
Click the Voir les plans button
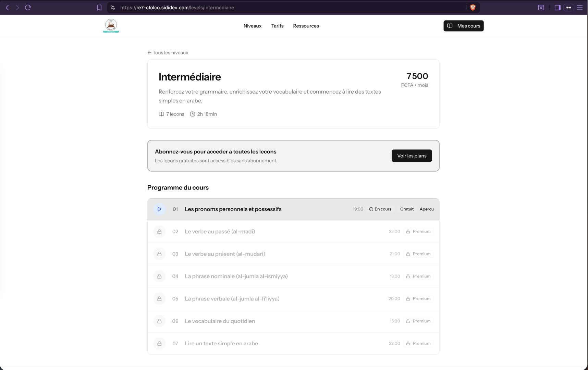click(412, 156)
